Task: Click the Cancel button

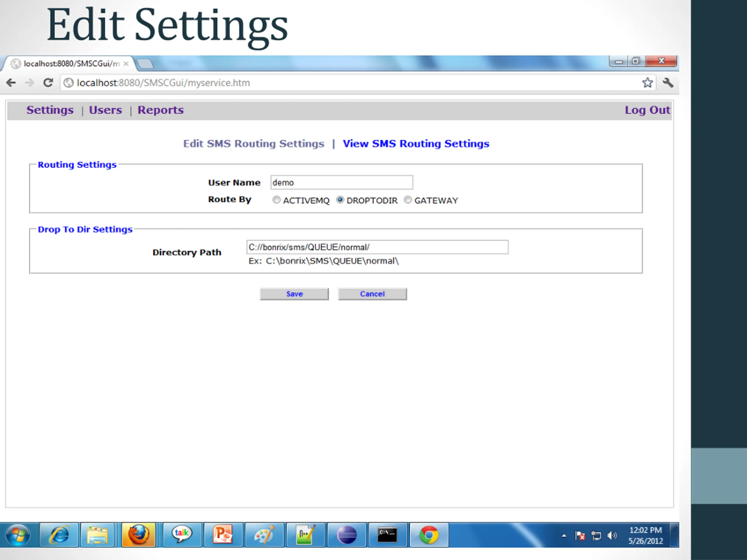Action: (373, 294)
